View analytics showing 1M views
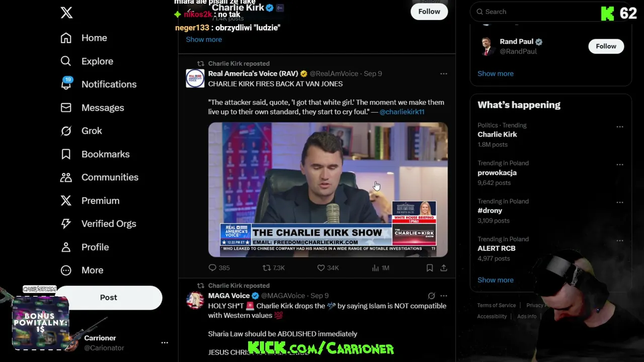 380,268
